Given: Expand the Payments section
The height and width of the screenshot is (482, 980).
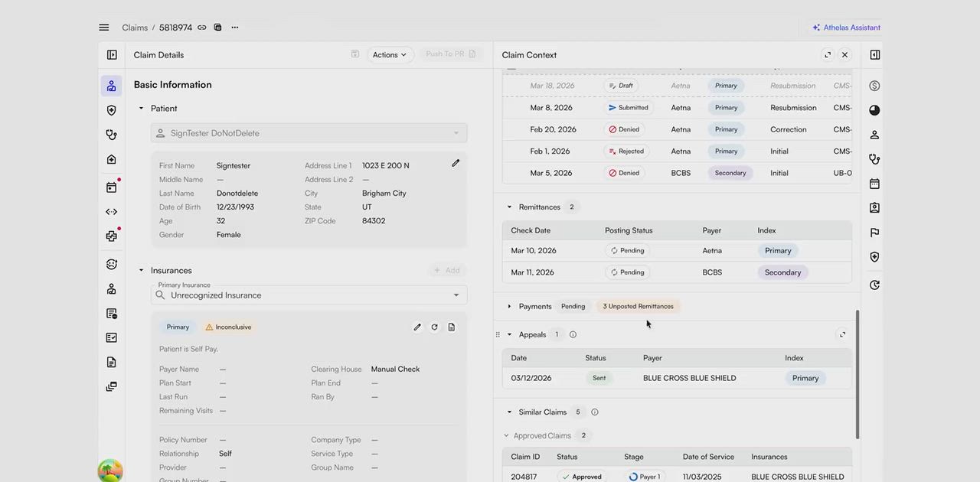Looking at the screenshot, I should [x=509, y=306].
